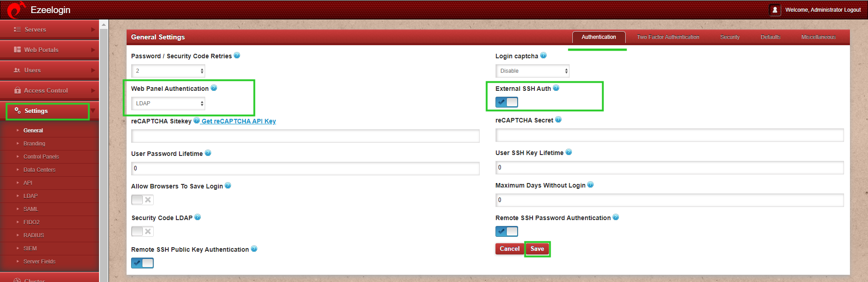Screen dimensions: 868x282
Task: Show help for Login captcha
Action: tap(543, 56)
